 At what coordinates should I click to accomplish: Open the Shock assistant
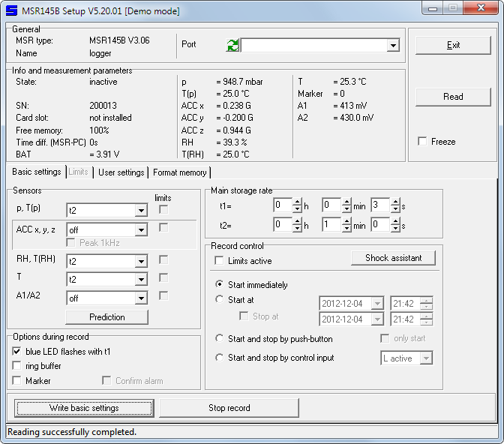(x=394, y=258)
